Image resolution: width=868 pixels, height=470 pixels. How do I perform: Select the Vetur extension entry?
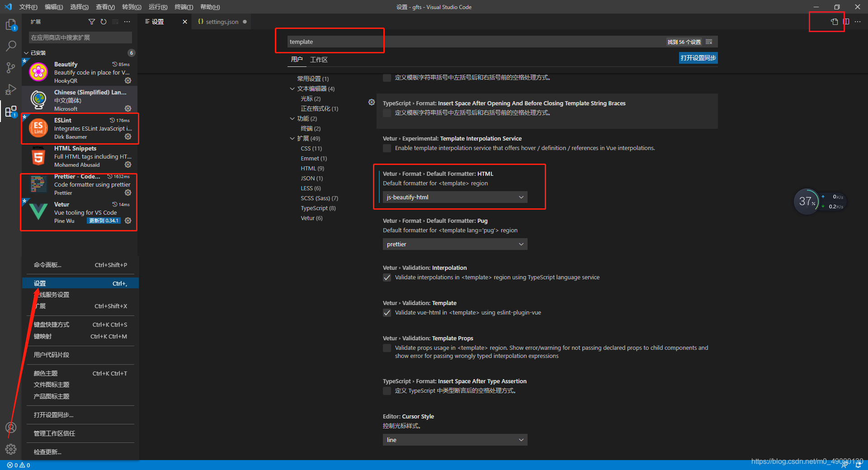pos(80,212)
